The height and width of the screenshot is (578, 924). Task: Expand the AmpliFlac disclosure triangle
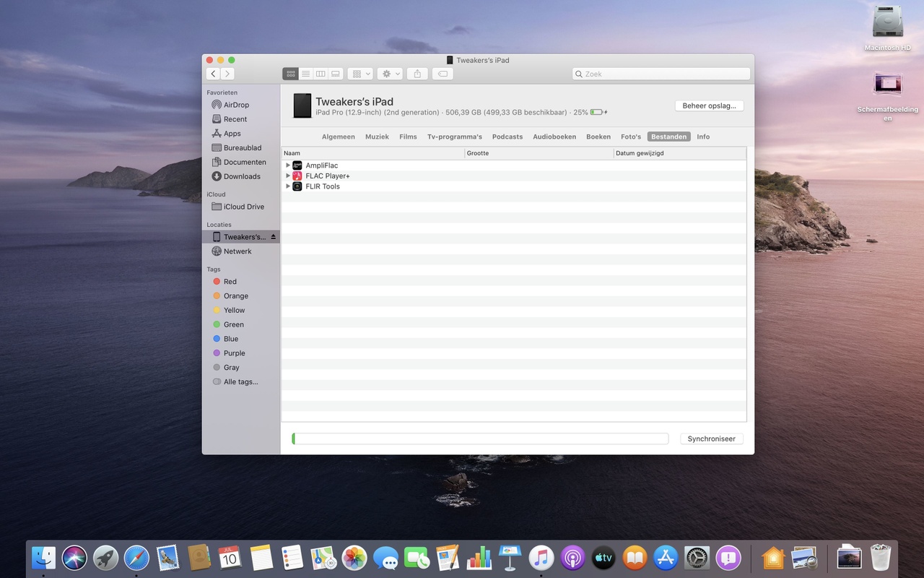pyautogui.click(x=287, y=165)
